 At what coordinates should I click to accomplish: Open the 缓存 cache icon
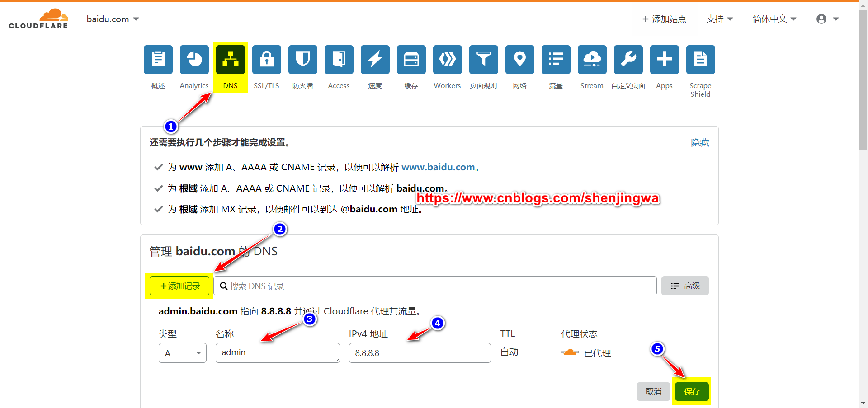(x=411, y=59)
